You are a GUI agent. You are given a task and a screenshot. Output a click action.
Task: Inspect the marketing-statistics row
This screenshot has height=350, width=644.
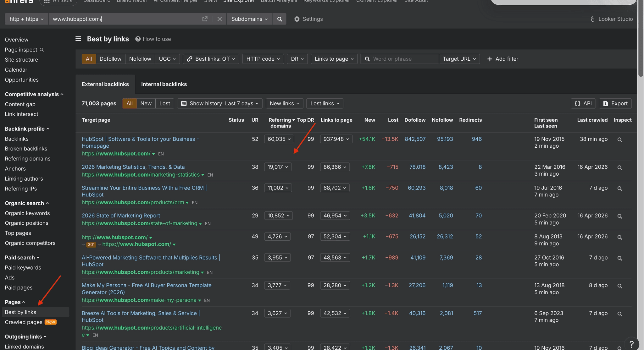point(619,167)
